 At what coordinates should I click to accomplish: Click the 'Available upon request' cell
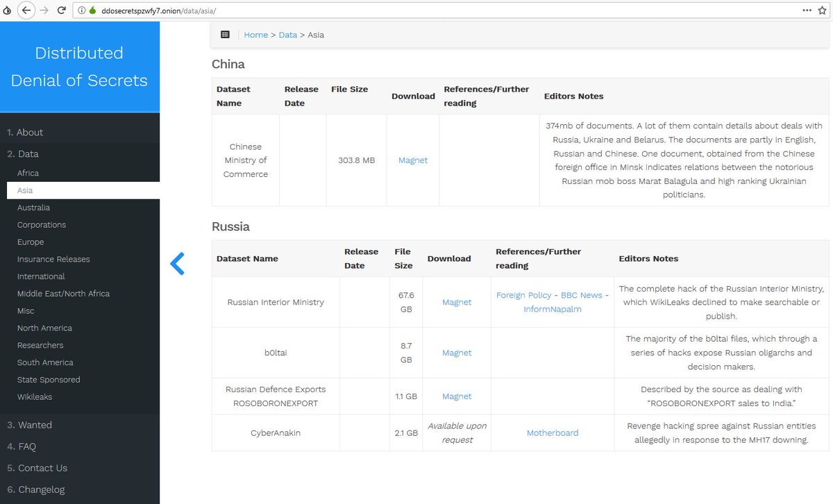pyautogui.click(x=457, y=432)
